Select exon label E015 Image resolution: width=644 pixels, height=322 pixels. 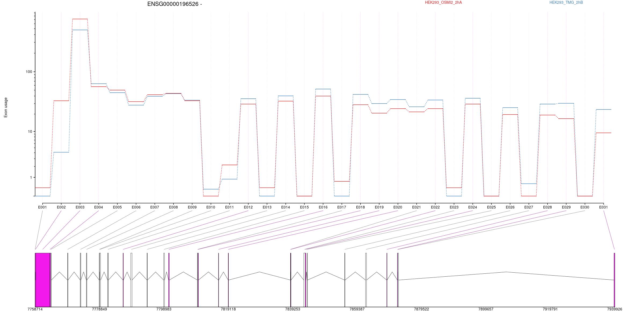[304, 207]
